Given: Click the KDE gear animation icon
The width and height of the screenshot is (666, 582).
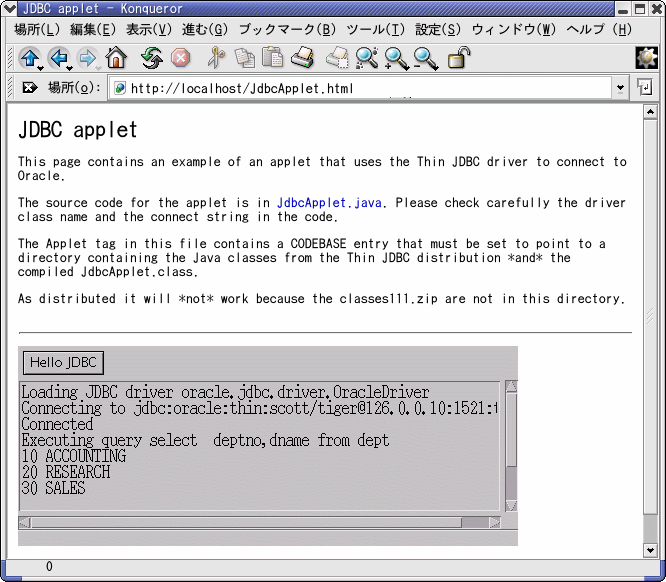Looking at the screenshot, I should click(x=646, y=58).
